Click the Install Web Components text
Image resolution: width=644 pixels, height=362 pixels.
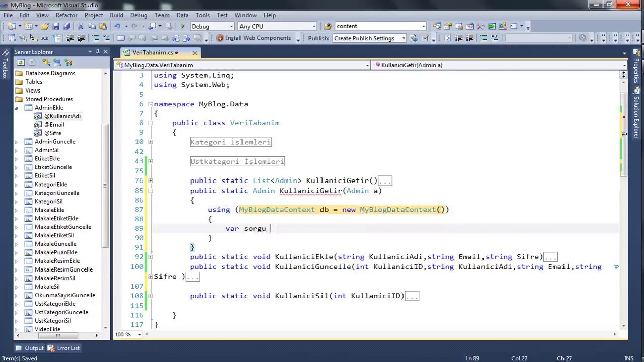point(258,38)
